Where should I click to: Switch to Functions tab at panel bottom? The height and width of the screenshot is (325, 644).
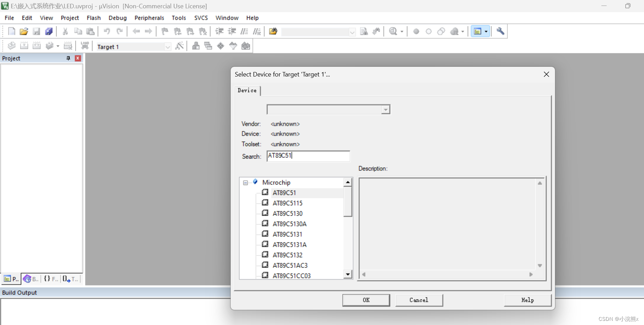click(51, 279)
